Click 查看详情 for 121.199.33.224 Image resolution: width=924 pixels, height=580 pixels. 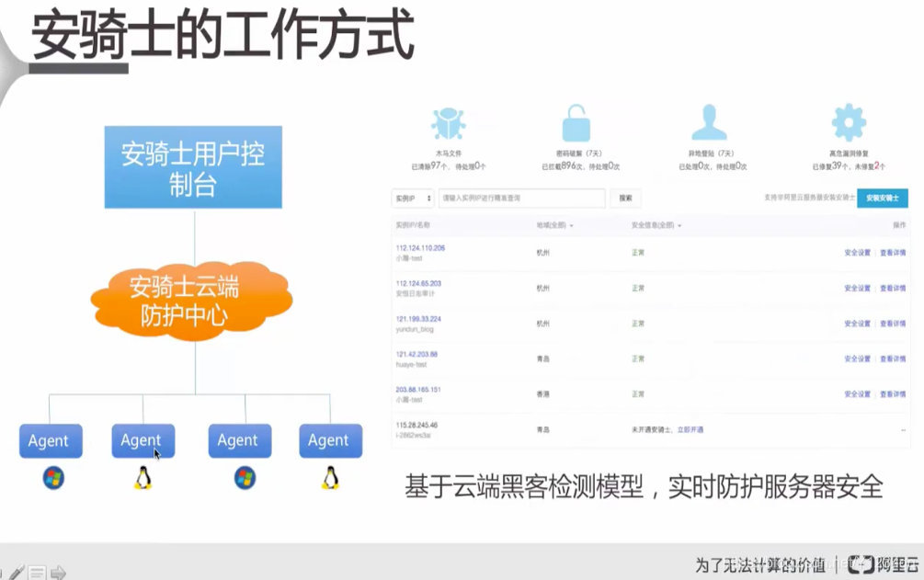[x=893, y=323]
